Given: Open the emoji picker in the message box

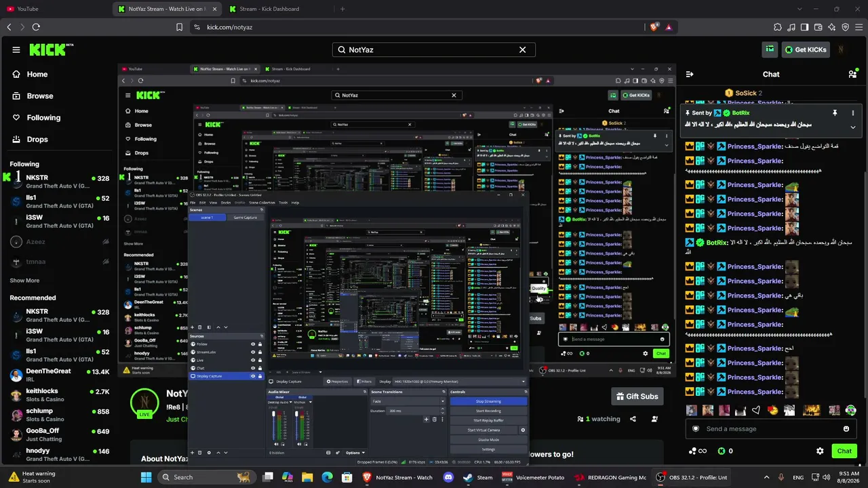Looking at the screenshot, I should pyautogui.click(x=846, y=428).
